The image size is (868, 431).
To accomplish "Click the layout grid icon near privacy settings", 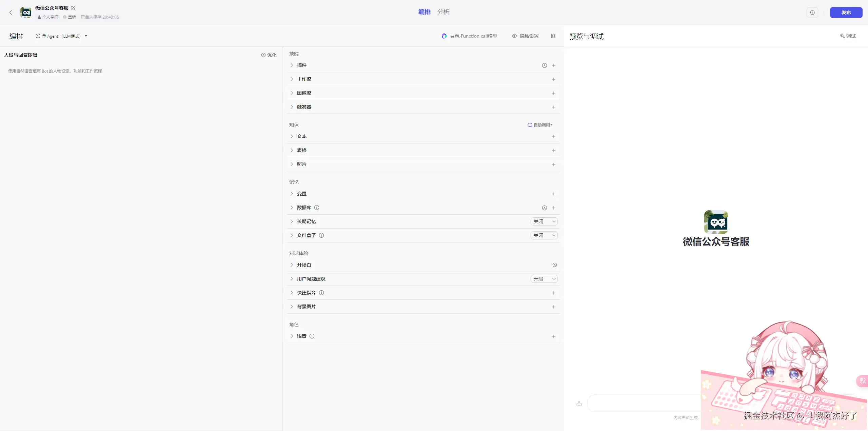I will point(553,36).
